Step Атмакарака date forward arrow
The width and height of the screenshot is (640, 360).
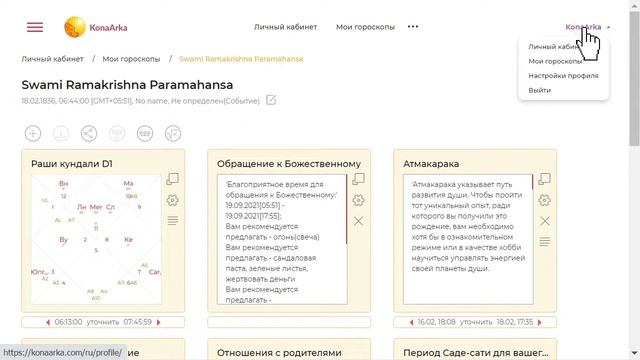540,322
